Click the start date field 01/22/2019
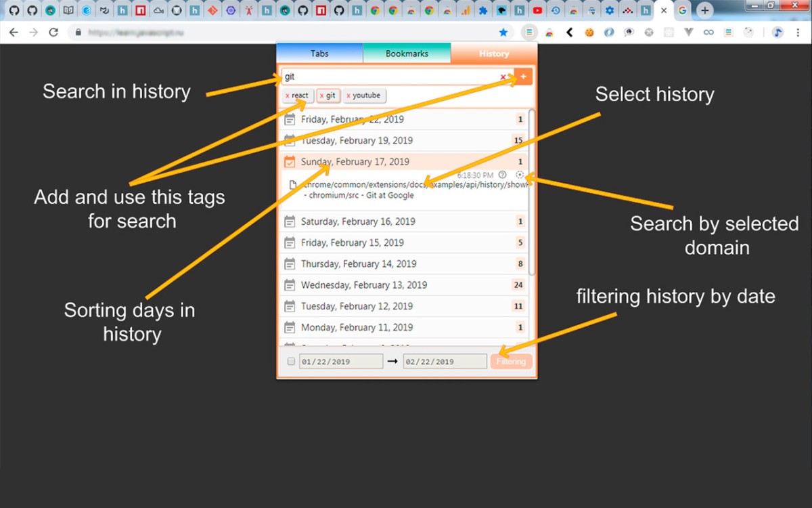812x508 pixels. (341, 362)
